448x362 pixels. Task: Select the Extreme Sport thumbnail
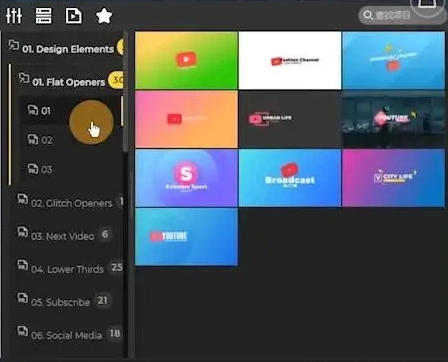[186, 178]
